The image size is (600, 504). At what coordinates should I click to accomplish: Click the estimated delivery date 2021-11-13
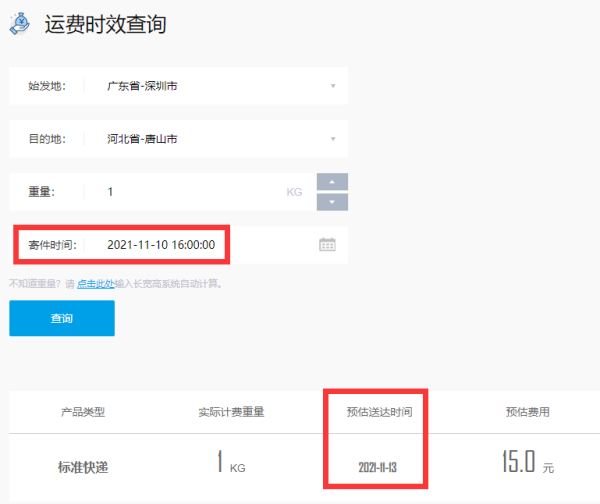click(379, 468)
